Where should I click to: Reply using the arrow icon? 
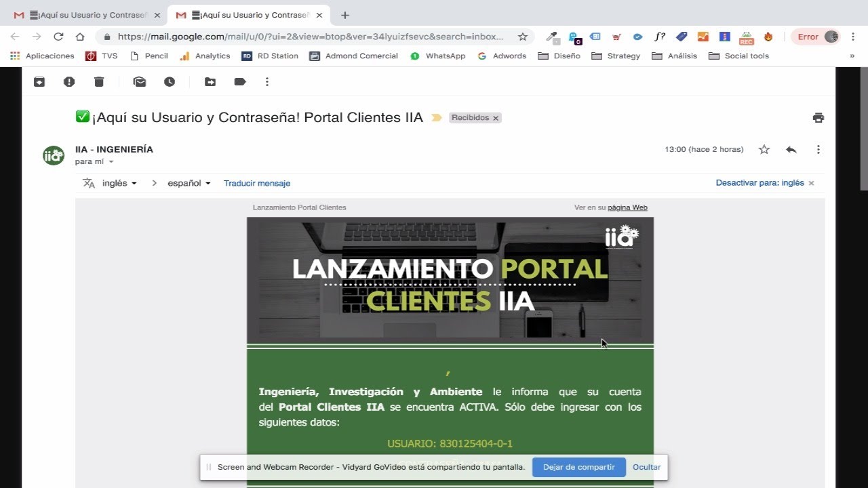click(791, 149)
